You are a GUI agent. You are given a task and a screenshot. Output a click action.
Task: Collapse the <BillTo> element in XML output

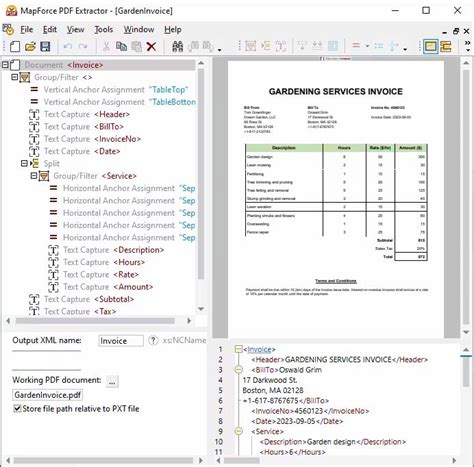click(x=238, y=370)
